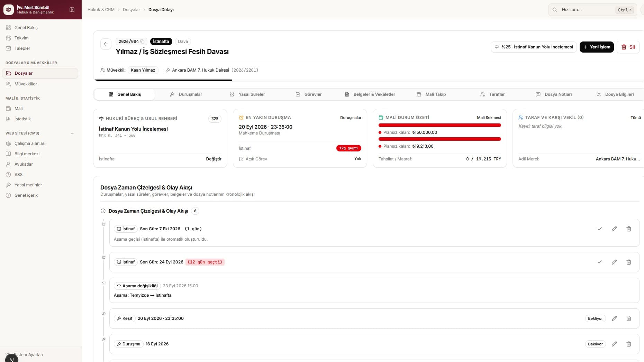Image resolution: width=644 pixels, height=362 pixels.
Task: Click the Sil trash button
Action: pyautogui.click(x=628, y=47)
